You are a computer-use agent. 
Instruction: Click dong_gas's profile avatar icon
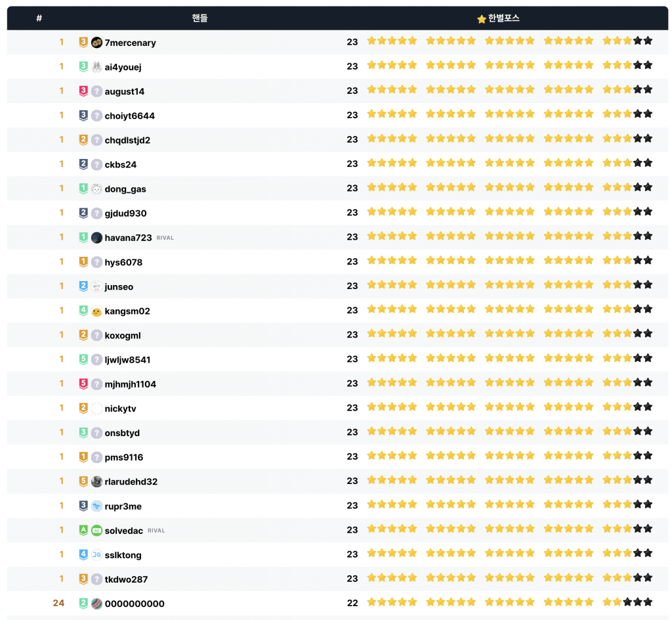click(96, 189)
